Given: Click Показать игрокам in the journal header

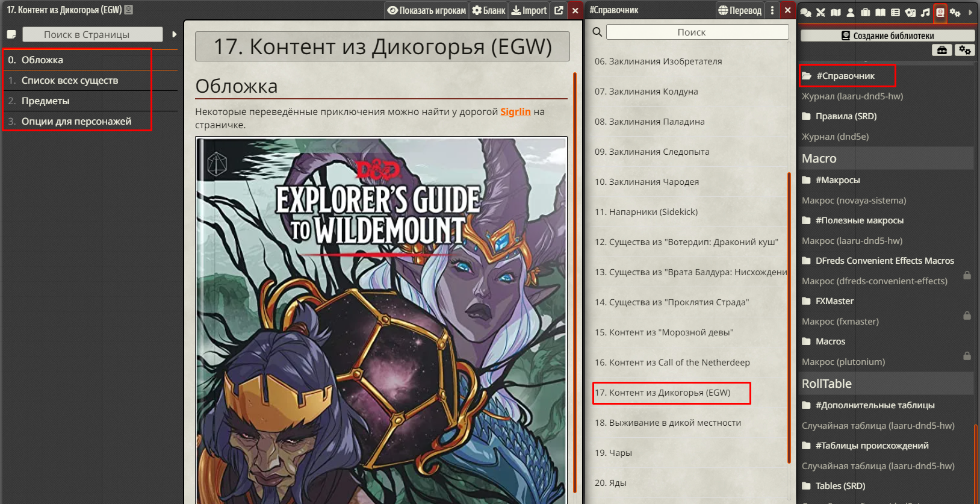Looking at the screenshot, I should [427, 10].
